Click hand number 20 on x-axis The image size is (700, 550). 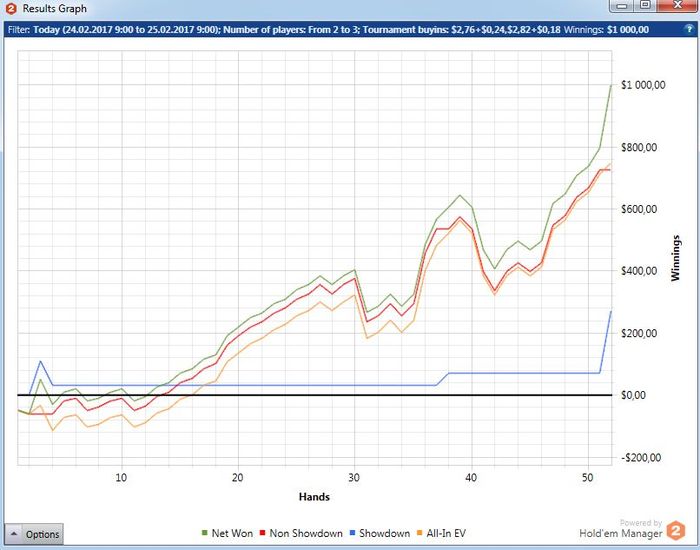[238, 478]
